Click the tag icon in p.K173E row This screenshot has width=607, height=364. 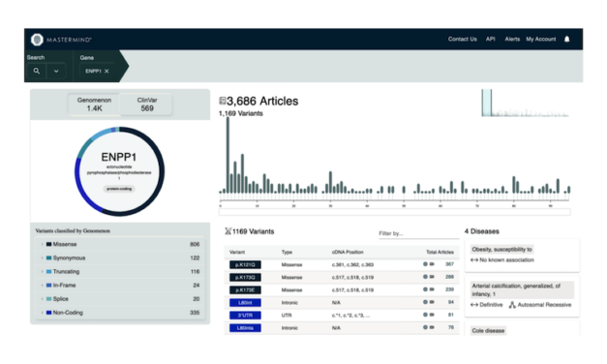point(432,289)
